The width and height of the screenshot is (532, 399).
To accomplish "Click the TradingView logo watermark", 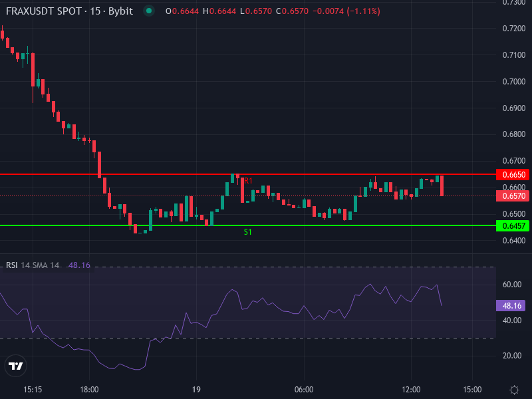I will tap(15, 364).
